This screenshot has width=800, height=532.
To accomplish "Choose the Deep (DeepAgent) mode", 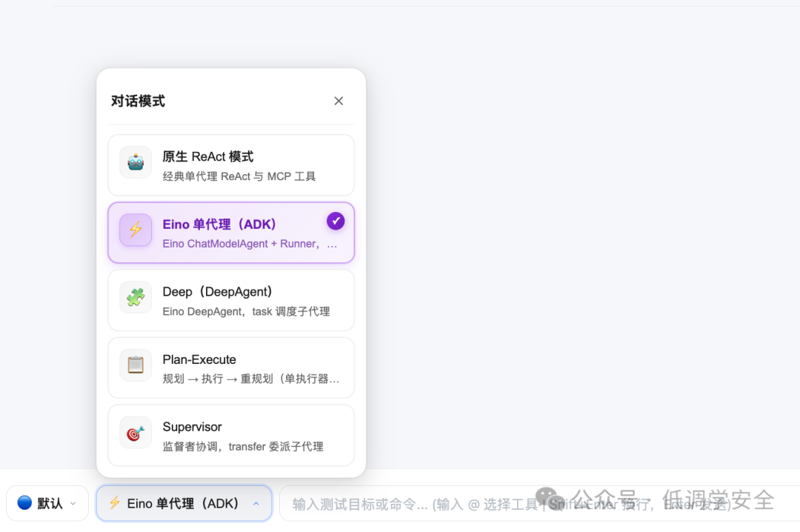I will coord(231,300).
